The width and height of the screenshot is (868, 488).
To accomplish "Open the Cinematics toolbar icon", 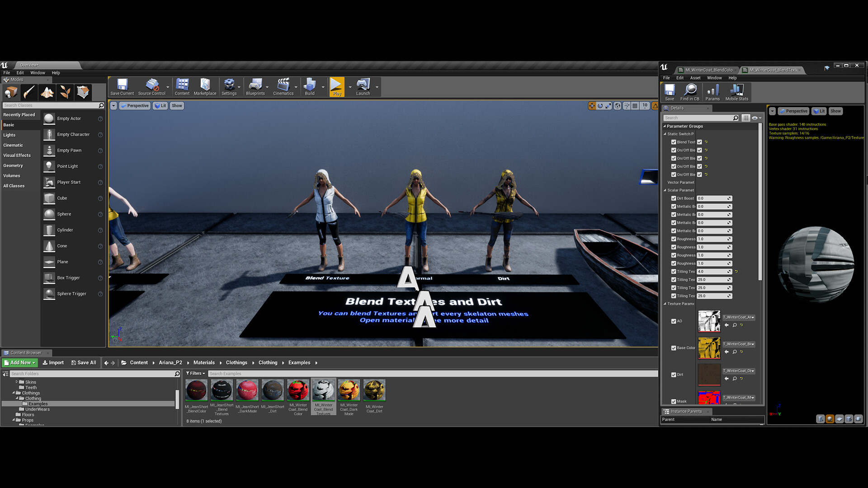I will [283, 87].
